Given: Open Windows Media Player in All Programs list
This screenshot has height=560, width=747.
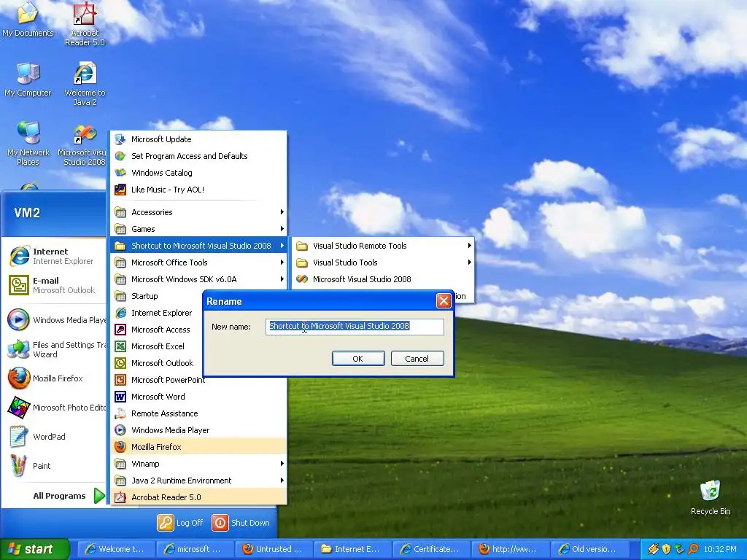Looking at the screenshot, I should tap(198, 430).
